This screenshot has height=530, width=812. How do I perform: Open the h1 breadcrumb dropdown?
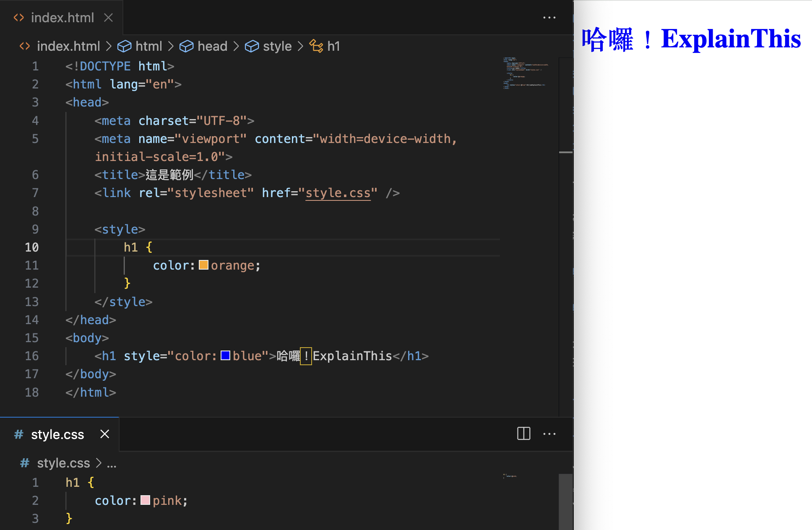click(334, 46)
